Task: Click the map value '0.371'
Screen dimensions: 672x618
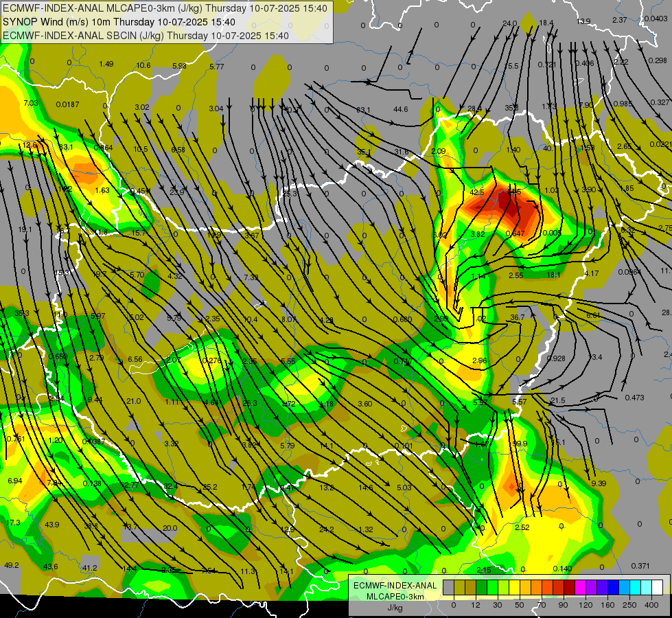Action: 640,566
